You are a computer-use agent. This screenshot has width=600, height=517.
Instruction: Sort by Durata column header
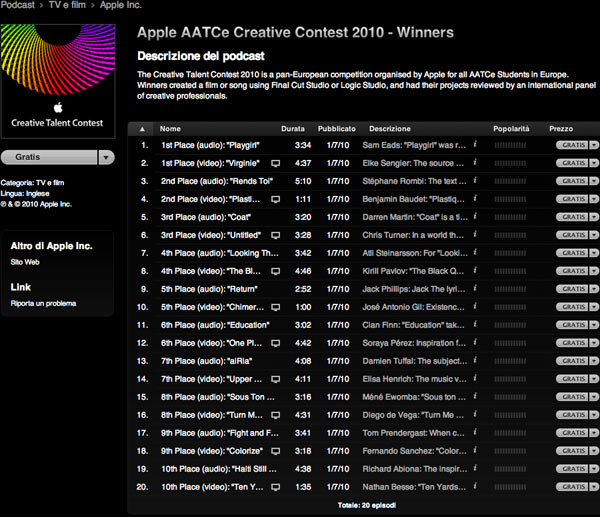(293, 129)
